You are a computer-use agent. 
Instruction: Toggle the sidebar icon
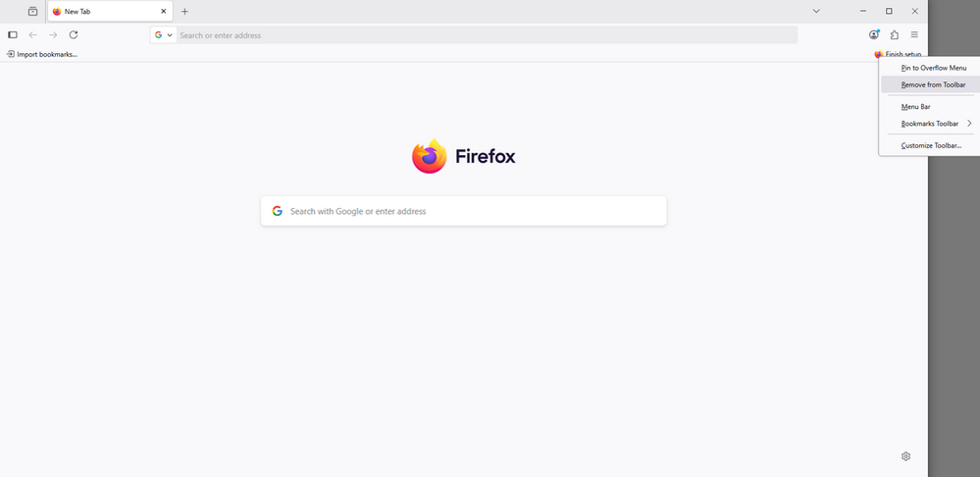13,34
